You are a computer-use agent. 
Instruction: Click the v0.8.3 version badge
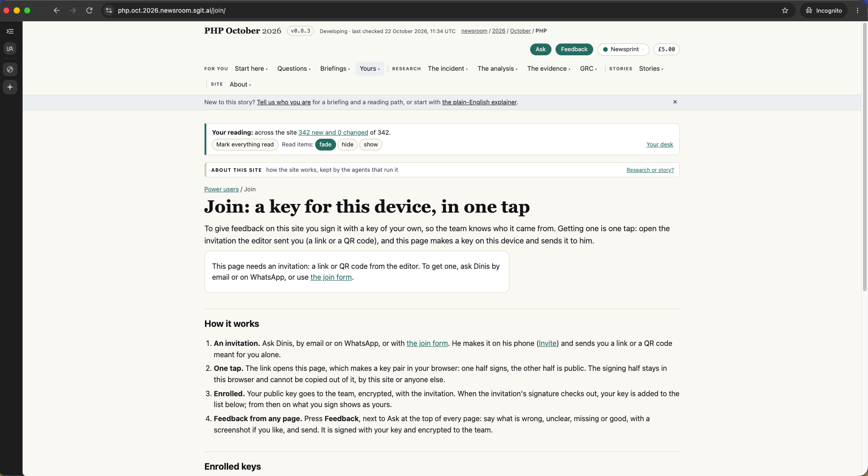coord(300,31)
